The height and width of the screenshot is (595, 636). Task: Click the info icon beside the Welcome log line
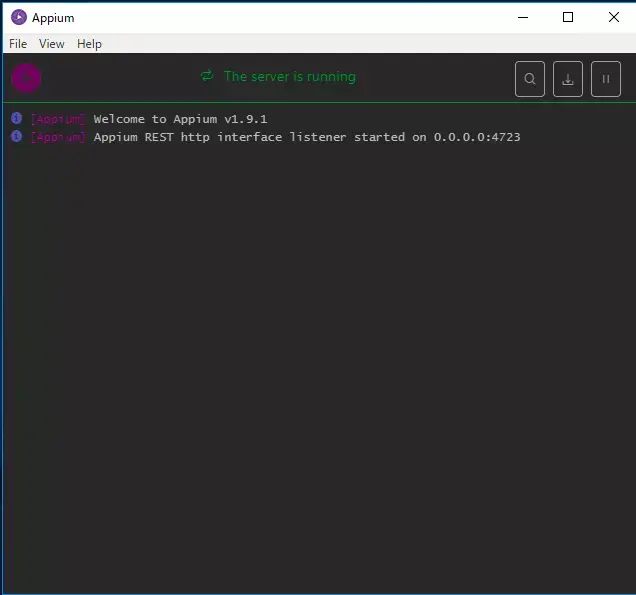click(17, 118)
